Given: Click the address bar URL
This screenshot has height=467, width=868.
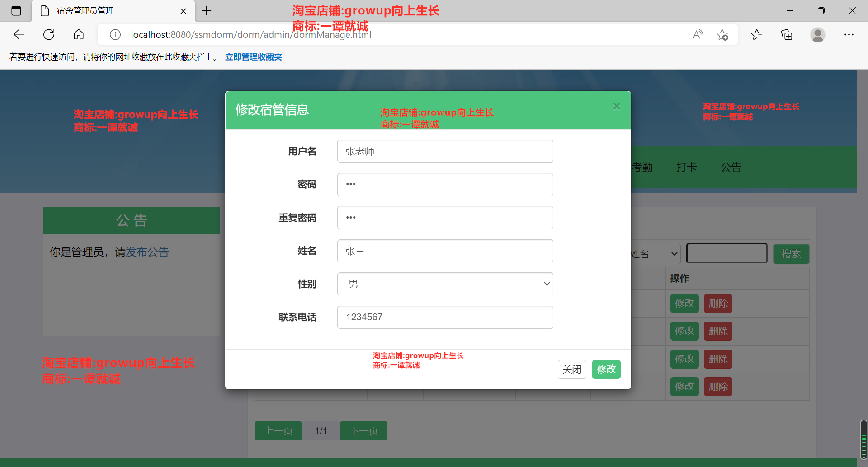Looking at the screenshot, I should 251,35.
